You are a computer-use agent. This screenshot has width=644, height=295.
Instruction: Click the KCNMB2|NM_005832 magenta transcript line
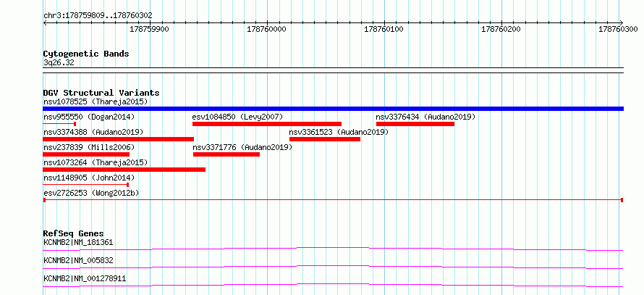pos(333,267)
